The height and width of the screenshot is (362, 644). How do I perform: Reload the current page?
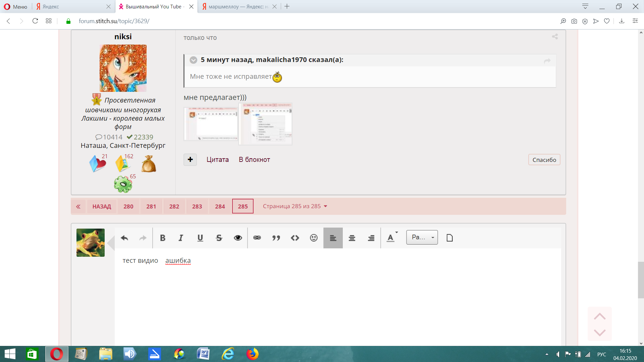coord(35,21)
